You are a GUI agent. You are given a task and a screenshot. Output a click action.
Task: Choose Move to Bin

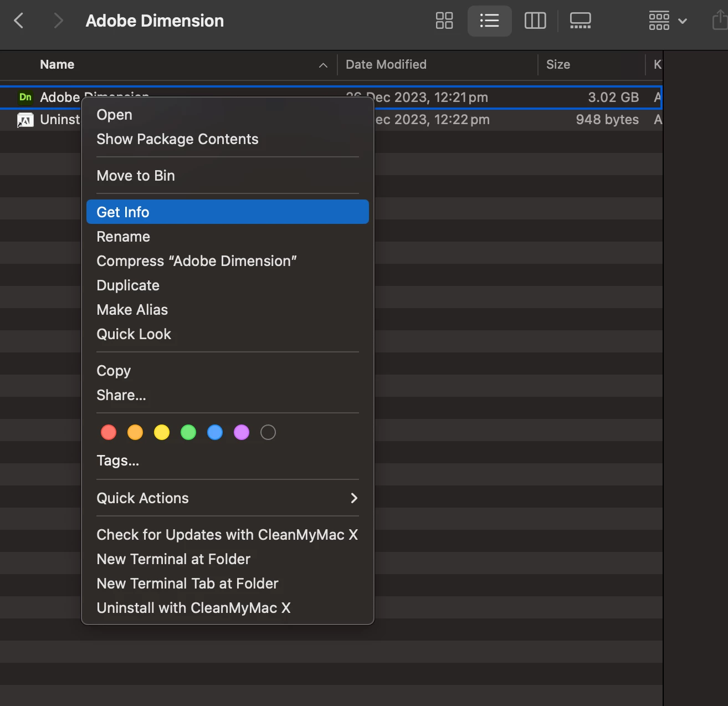(228, 176)
